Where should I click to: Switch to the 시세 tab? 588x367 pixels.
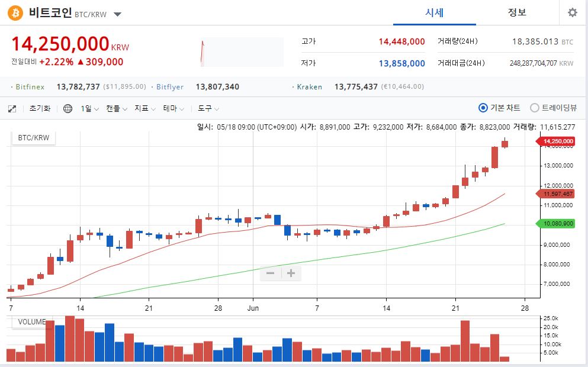(434, 13)
